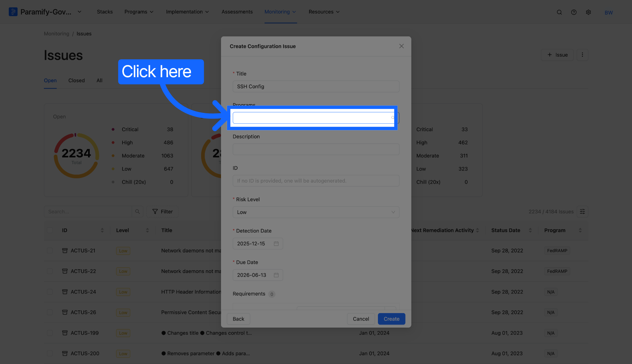Image resolution: width=632 pixels, height=364 pixels.
Task: Expand the Paramify-Gov workspace switcher chevron
Action: 80,12
